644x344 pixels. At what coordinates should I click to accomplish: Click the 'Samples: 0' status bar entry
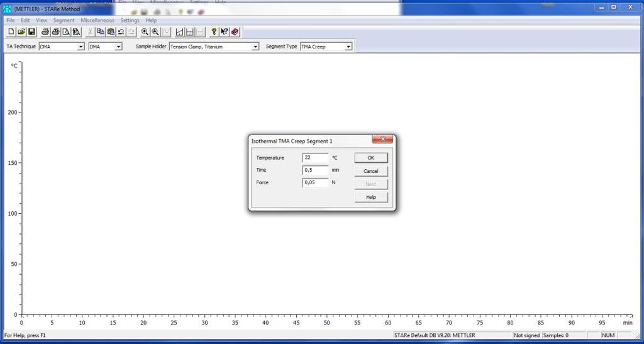556,335
